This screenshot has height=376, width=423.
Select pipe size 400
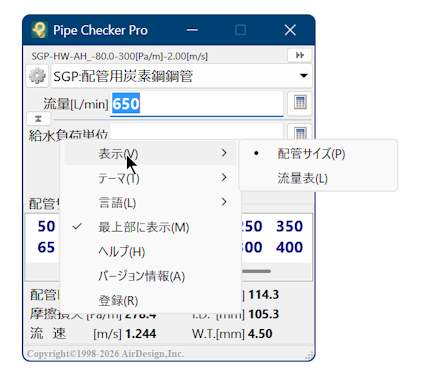click(x=289, y=247)
